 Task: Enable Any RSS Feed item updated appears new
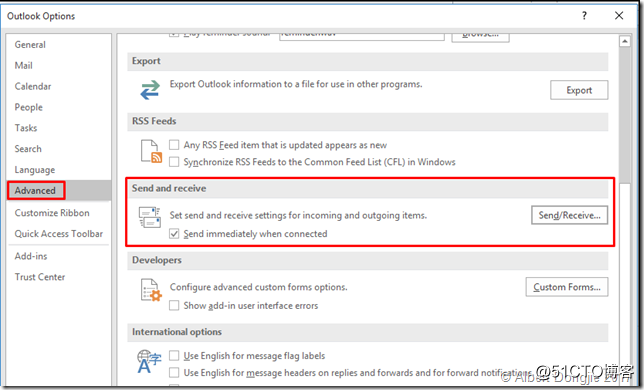[174, 145]
